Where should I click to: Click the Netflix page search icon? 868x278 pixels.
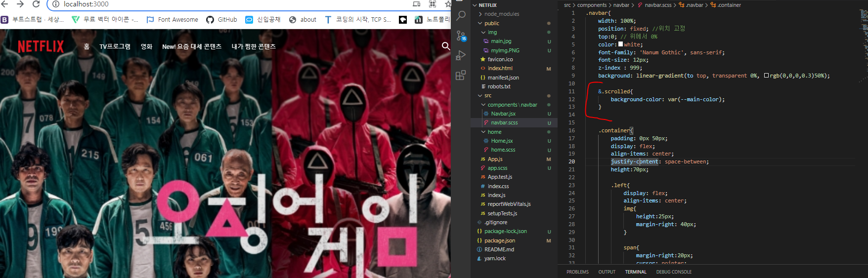point(446,46)
